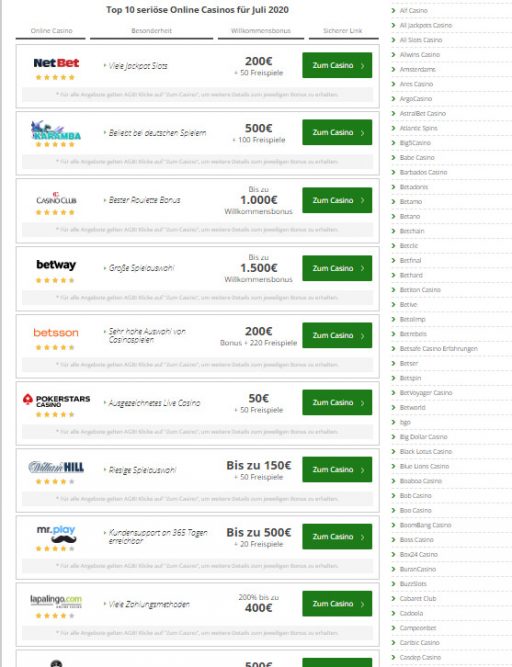Open the All Jackpots Casino link
The width and height of the screenshot is (512, 667).
pos(426,26)
